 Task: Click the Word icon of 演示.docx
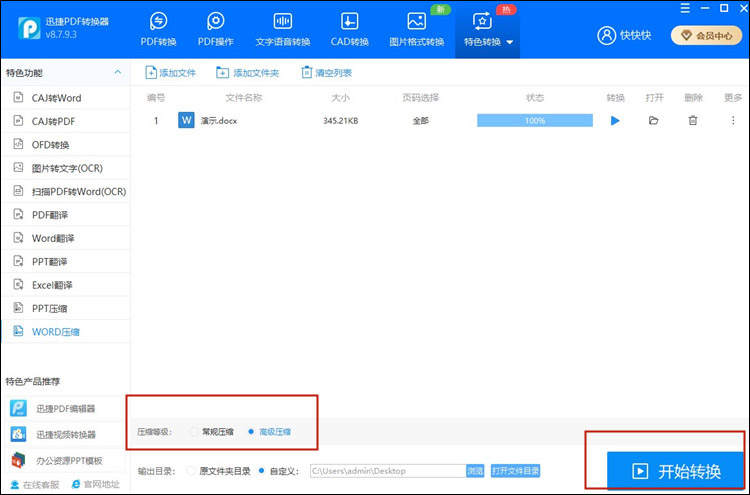pos(186,121)
